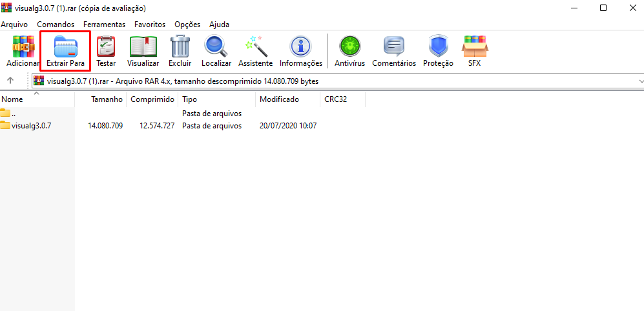Image resolution: width=644 pixels, height=311 pixels.
Task: Sort by the Comprimido column header
Action: click(152, 99)
